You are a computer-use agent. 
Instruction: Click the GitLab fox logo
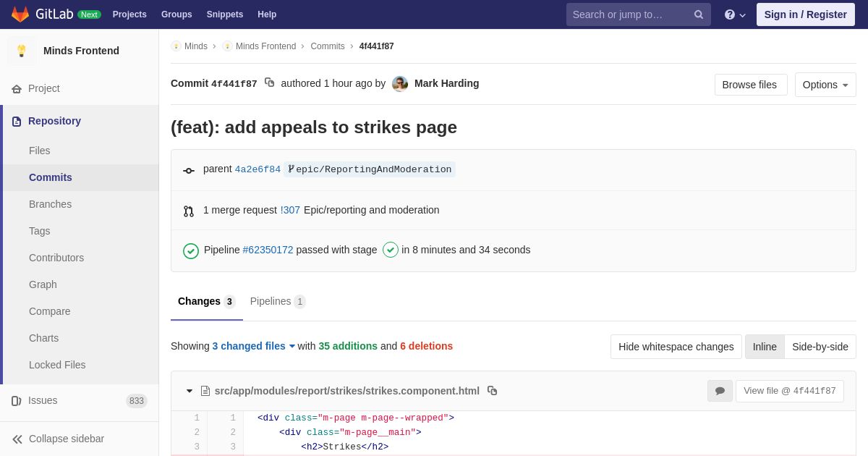[x=20, y=14]
